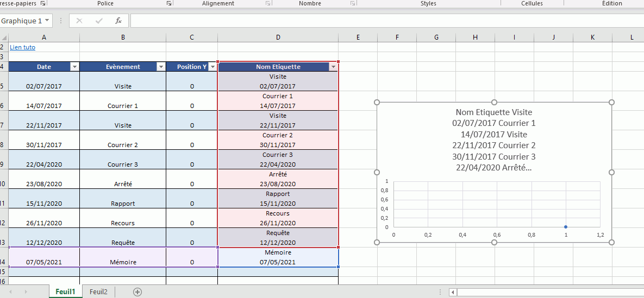This screenshot has width=644, height=298.
Task: Open the Presse-papiers dialog launcher
Action: [43, 4]
